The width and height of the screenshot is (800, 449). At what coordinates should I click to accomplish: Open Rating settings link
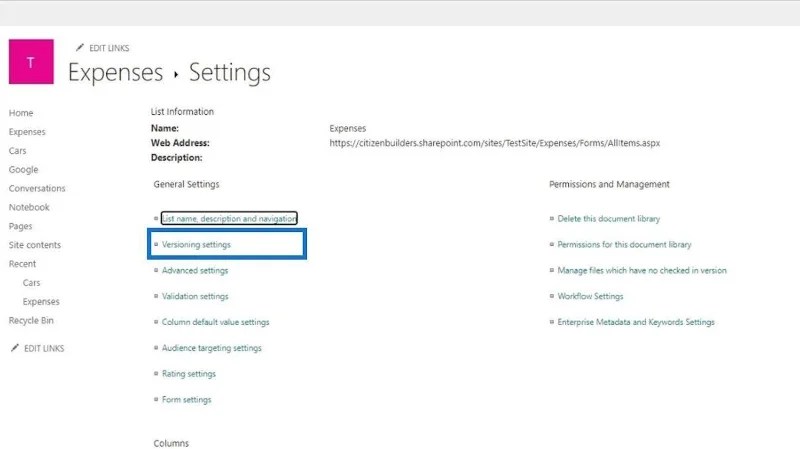189,373
